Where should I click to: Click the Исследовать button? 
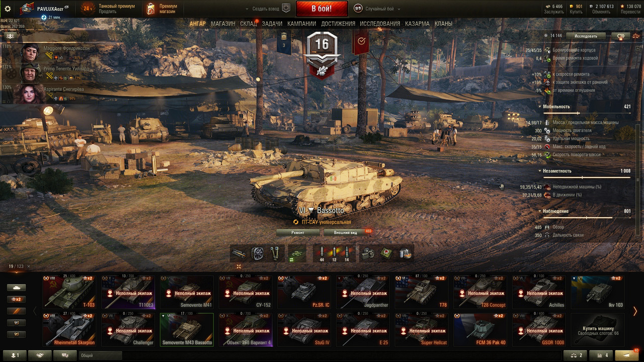tap(586, 36)
